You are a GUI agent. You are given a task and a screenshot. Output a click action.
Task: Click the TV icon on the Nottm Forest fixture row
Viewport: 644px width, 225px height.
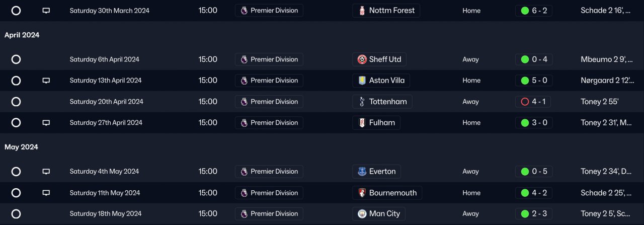[46, 11]
